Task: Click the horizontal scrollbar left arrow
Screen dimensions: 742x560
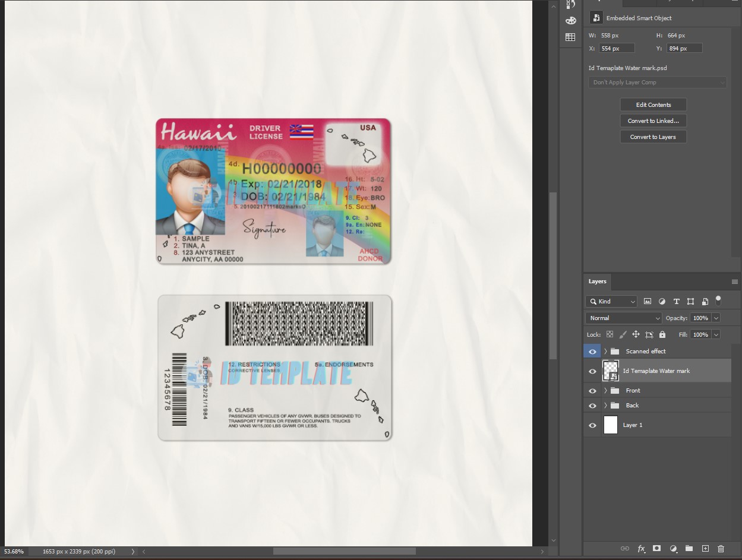Action: tap(144, 552)
